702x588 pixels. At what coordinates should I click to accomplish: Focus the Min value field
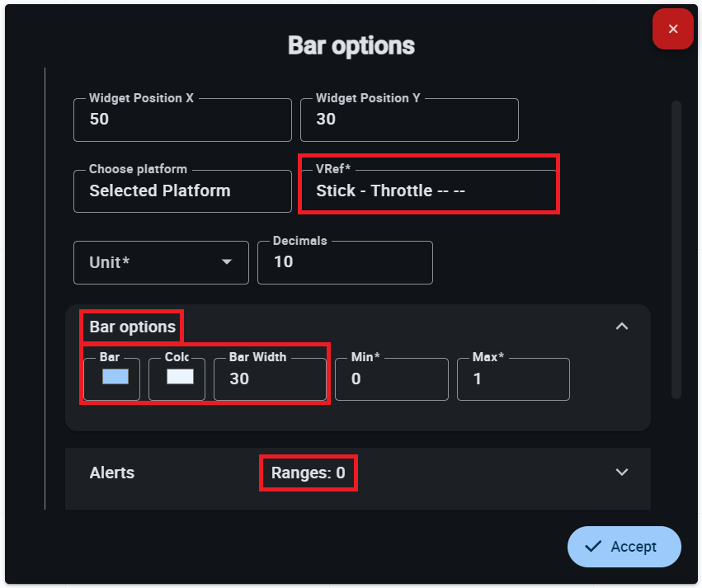click(391, 379)
